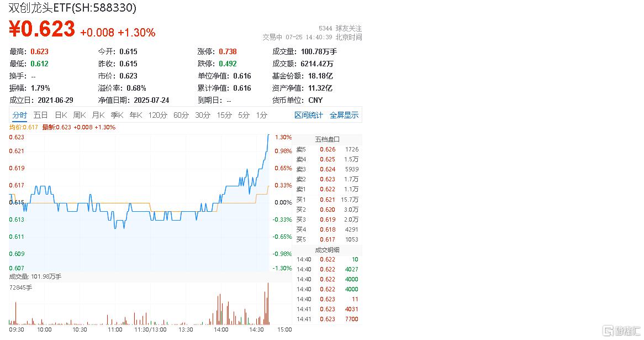Image resolution: width=644 pixels, height=340 pixels.
Task: Click the 成交额 6214.42万 value
Action: [317, 64]
